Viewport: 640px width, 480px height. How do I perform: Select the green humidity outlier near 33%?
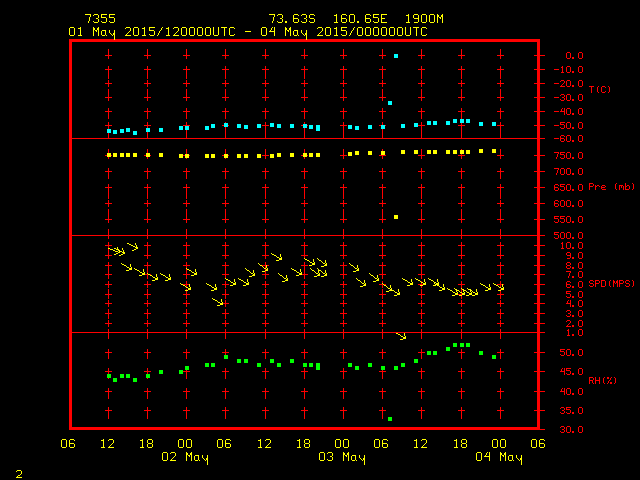point(390,419)
